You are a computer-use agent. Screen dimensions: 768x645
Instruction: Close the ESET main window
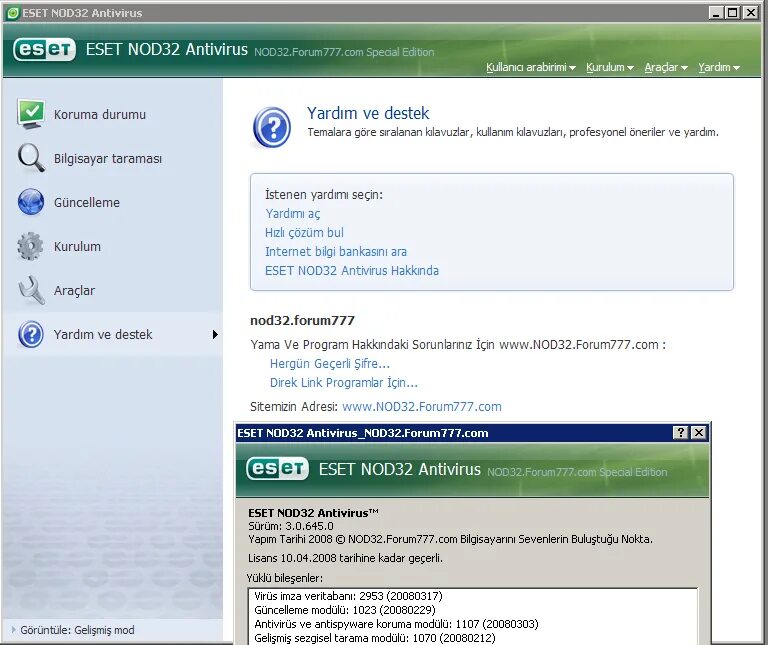750,13
